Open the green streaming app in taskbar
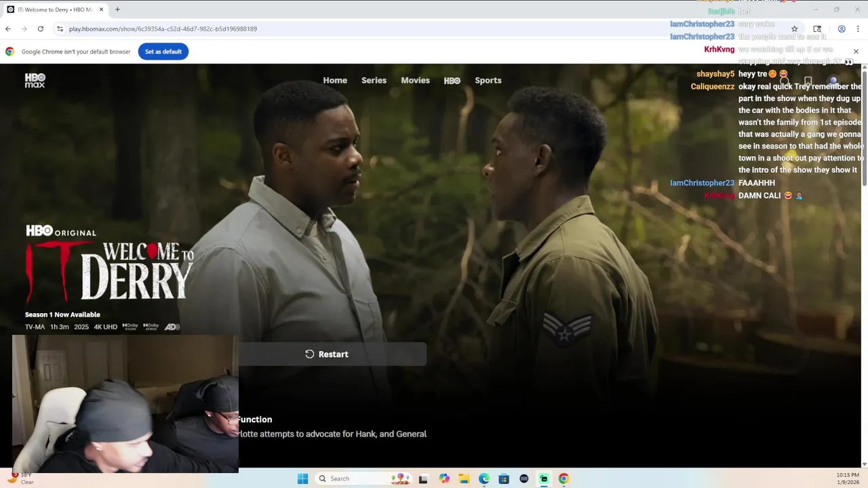This screenshot has width=868, height=488. pyautogui.click(x=544, y=479)
